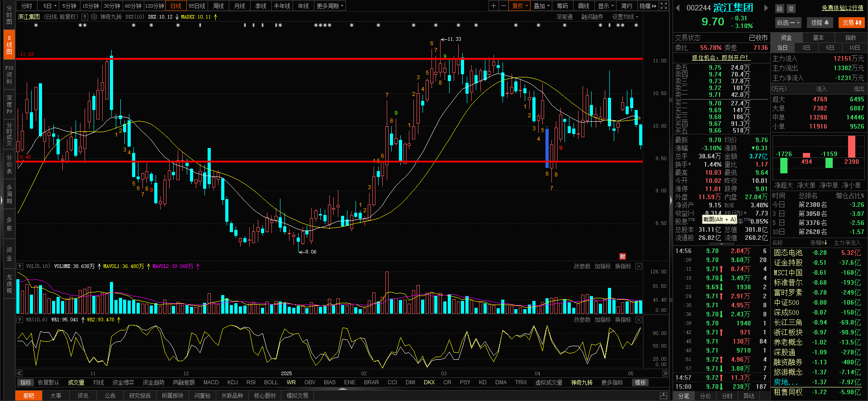Close the WR indicator panel

(x=639, y=320)
